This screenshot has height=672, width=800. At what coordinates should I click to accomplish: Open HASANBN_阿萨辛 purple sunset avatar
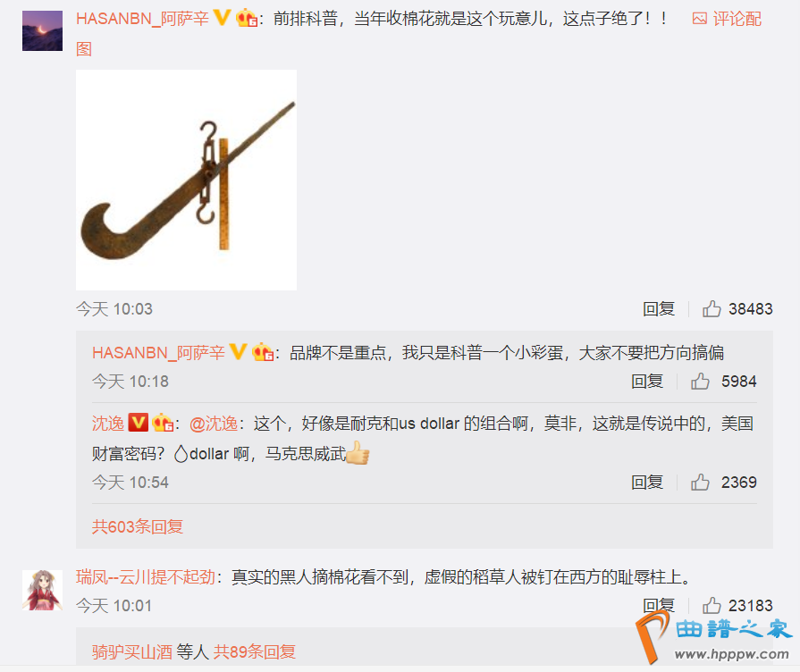pos(42,30)
